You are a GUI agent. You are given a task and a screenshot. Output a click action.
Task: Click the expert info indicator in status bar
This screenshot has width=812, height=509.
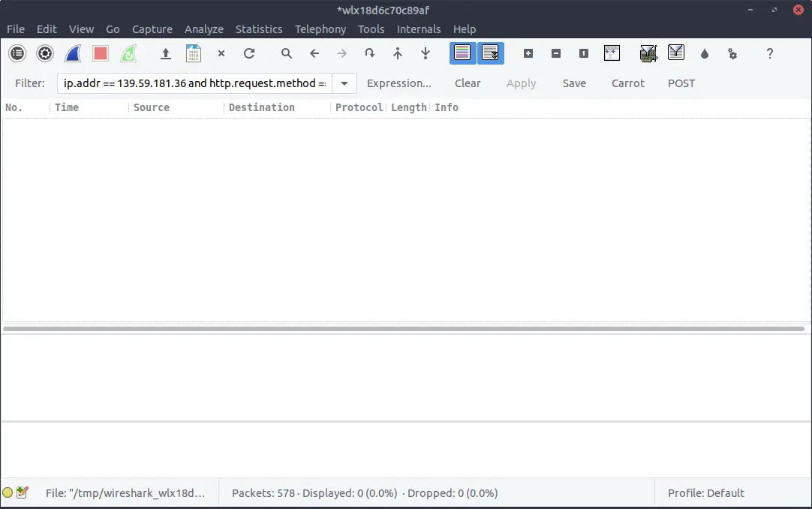point(8,493)
